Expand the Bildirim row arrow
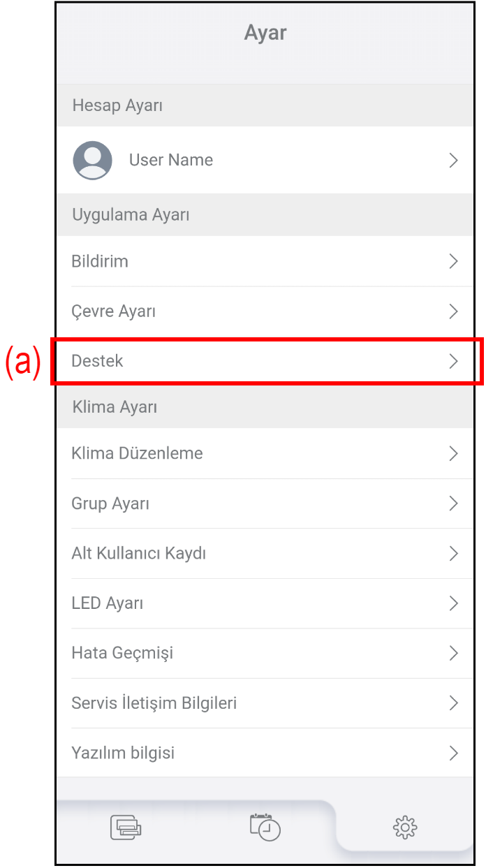The image size is (486, 868). click(453, 261)
